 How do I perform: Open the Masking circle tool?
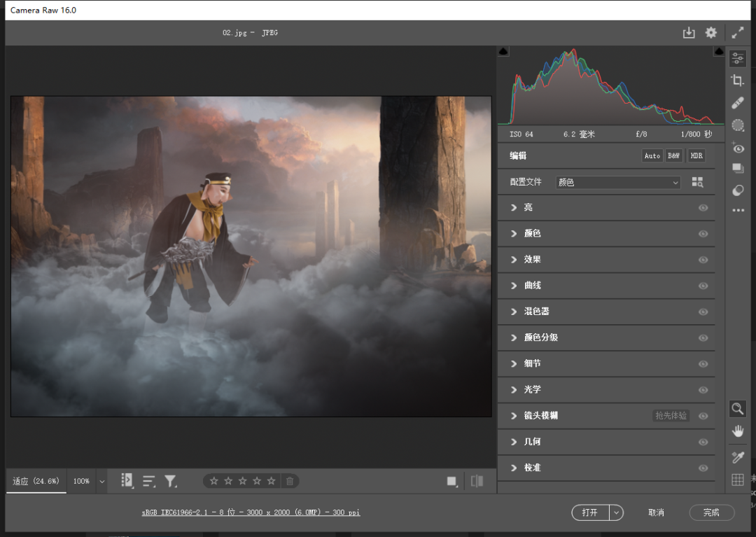pyautogui.click(x=738, y=125)
